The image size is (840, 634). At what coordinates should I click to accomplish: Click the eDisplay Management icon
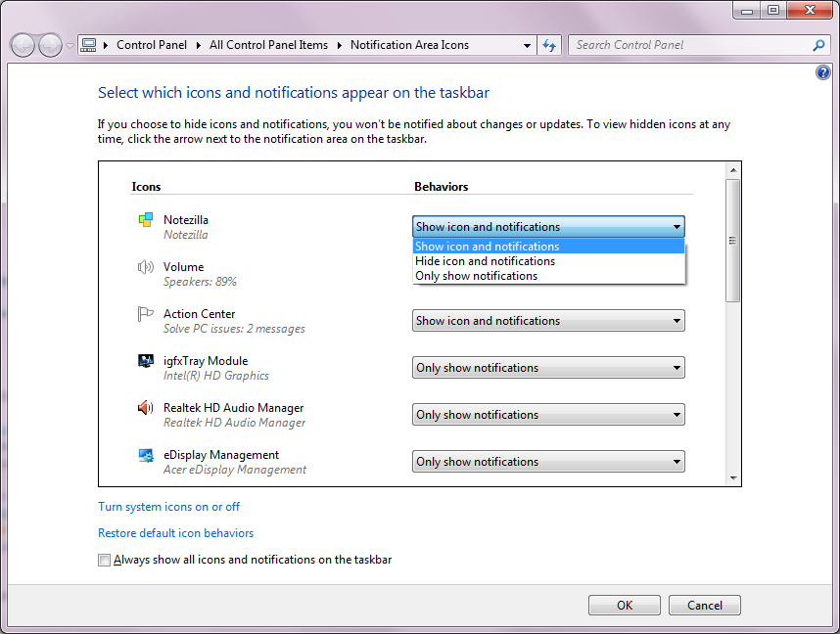[146, 455]
